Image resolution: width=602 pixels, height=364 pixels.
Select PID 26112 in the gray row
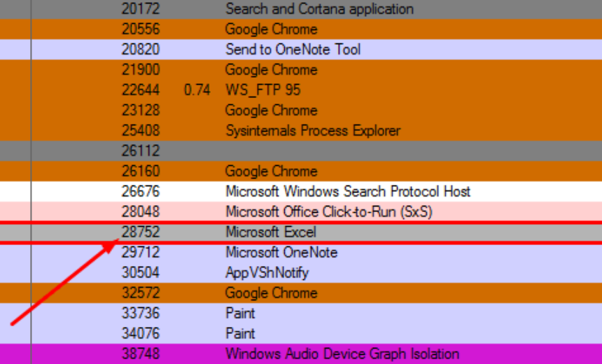pyautogui.click(x=141, y=151)
